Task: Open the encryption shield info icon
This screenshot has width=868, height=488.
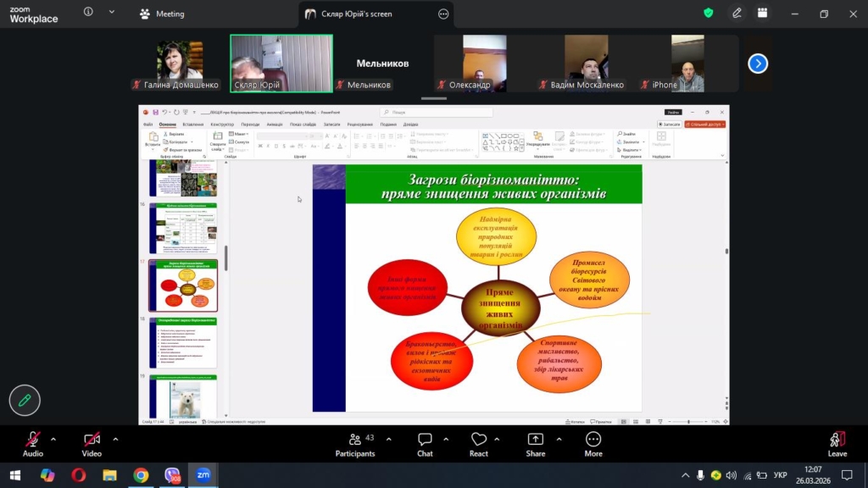Action: click(x=709, y=14)
